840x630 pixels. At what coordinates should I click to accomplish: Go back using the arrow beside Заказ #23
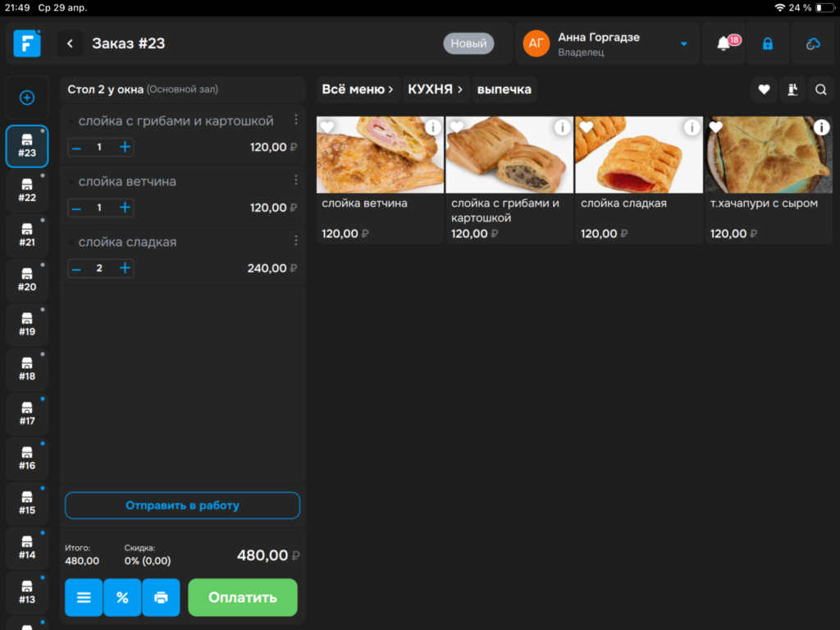coord(71,43)
